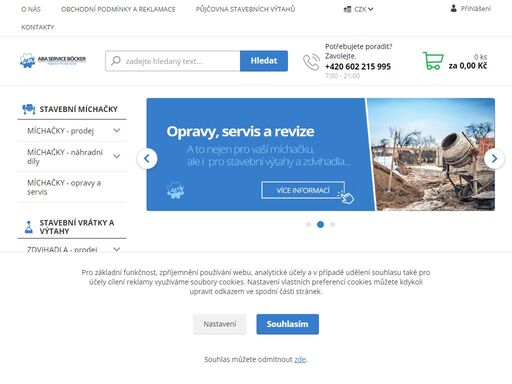Click the concrete mixer category icon
The width and height of the screenshot is (512, 384).
(x=29, y=109)
